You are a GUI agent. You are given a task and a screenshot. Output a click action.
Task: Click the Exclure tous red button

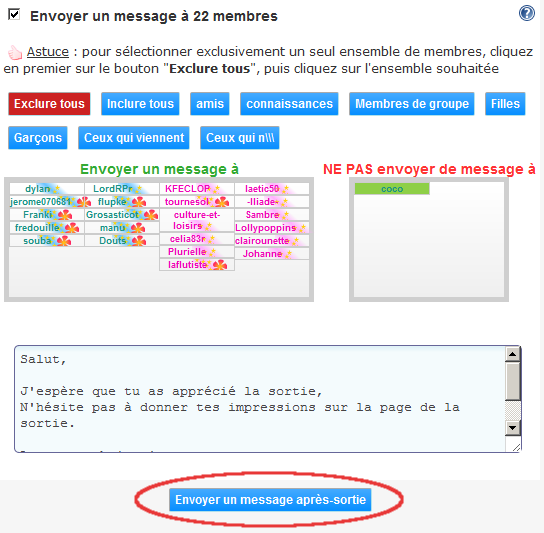[x=49, y=104]
